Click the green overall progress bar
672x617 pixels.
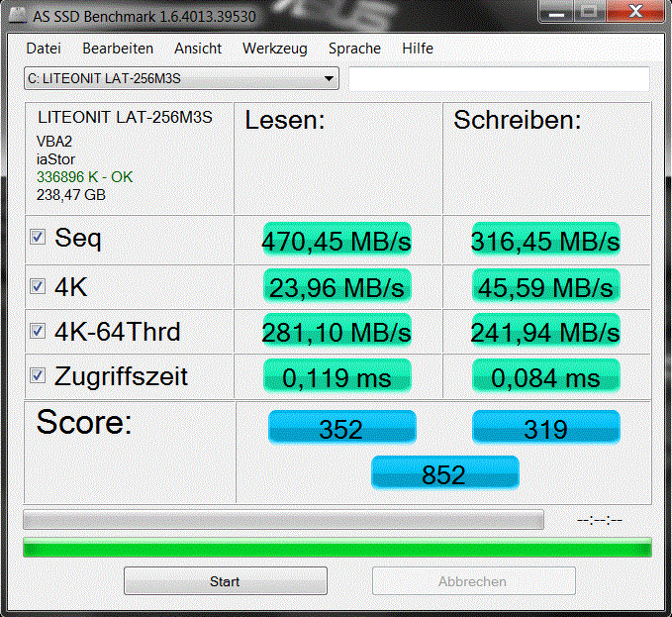tap(337, 548)
